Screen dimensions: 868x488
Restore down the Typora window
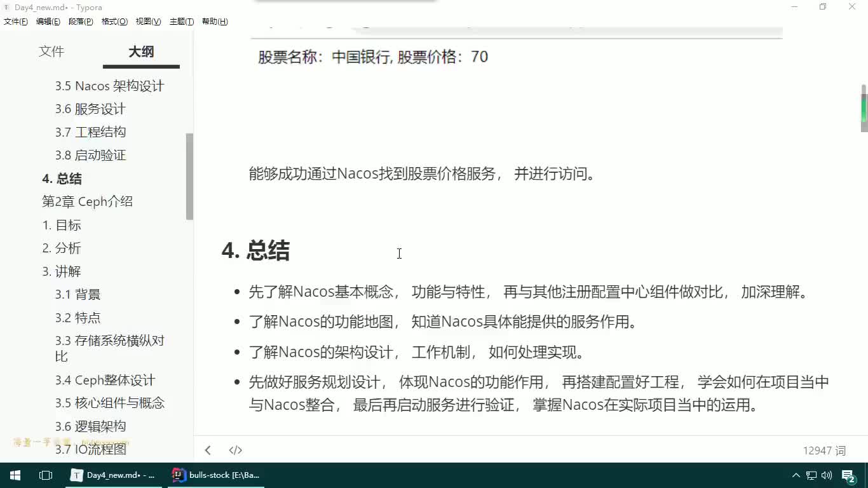[824, 7]
